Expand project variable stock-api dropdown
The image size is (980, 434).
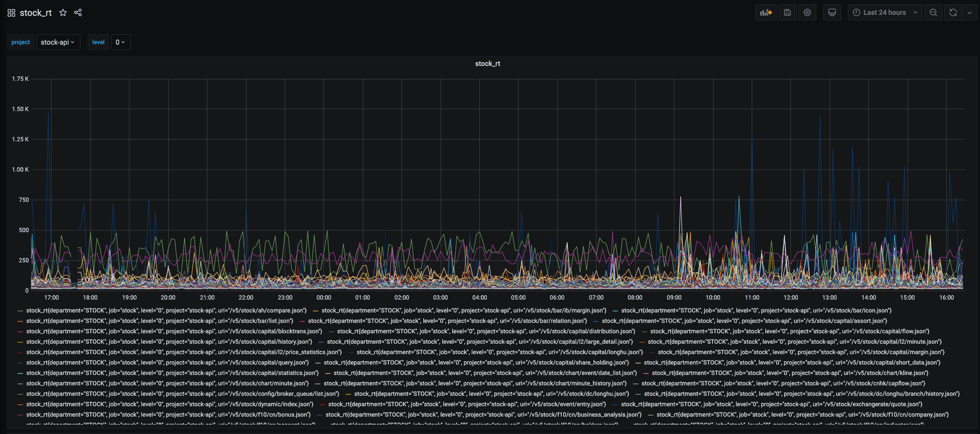coord(58,42)
